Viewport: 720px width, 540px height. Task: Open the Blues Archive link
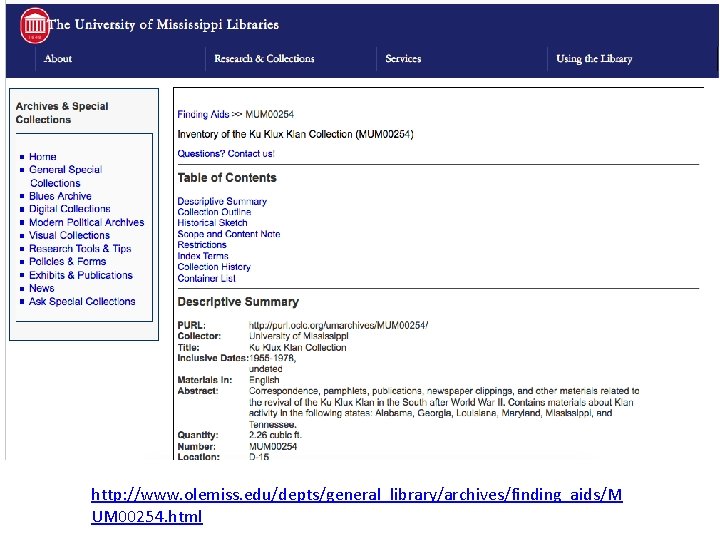click(60, 196)
